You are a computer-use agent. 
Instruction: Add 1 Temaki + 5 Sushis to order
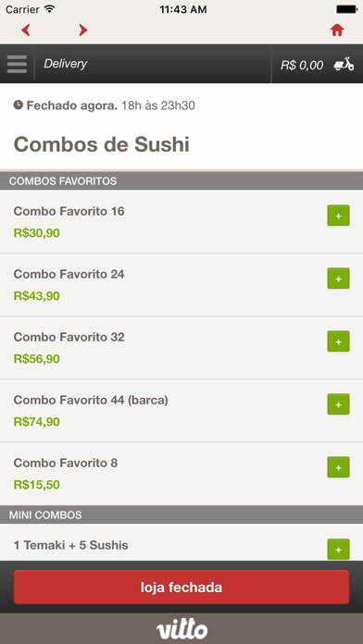coord(338,549)
